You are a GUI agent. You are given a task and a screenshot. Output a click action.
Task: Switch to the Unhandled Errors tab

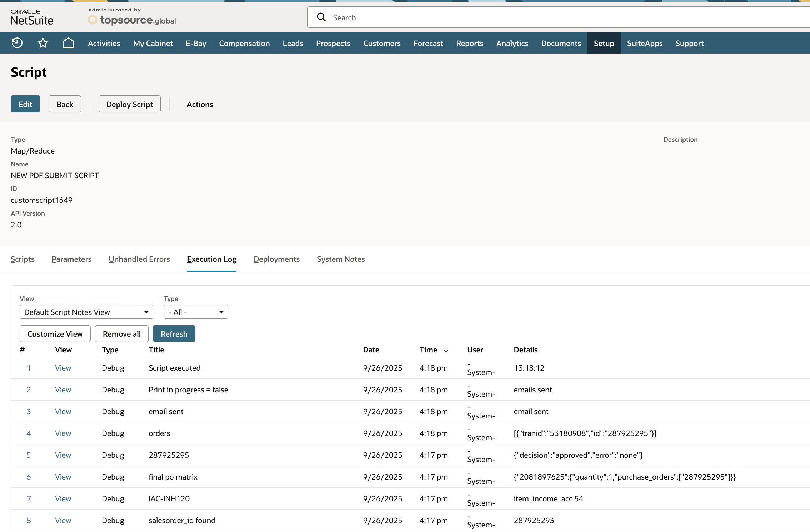coord(139,259)
